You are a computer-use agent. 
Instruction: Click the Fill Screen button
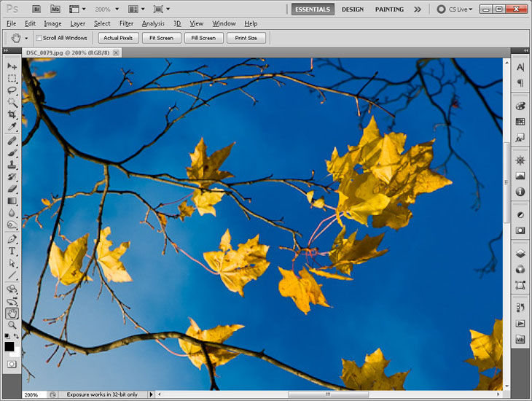(x=203, y=38)
